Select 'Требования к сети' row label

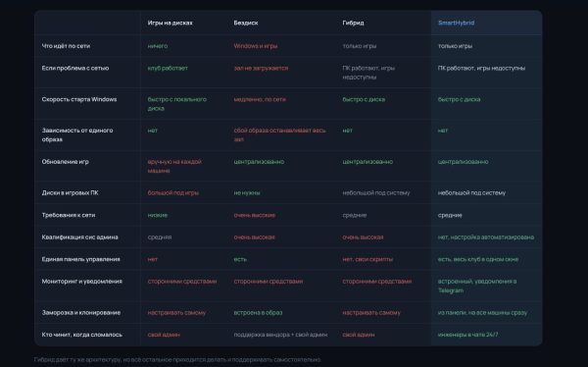pos(69,215)
